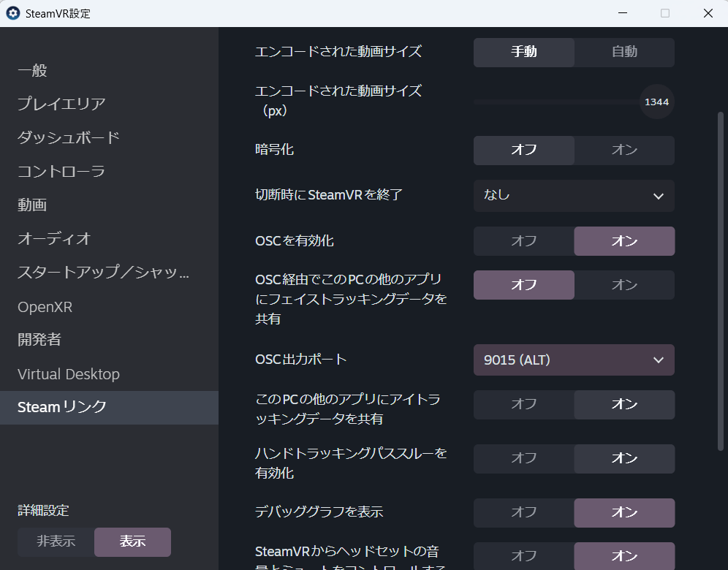This screenshot has height=570, width=728.
Task: Disable OSCを有効化 by selecting オフ
Action: [x=523, y=241]
